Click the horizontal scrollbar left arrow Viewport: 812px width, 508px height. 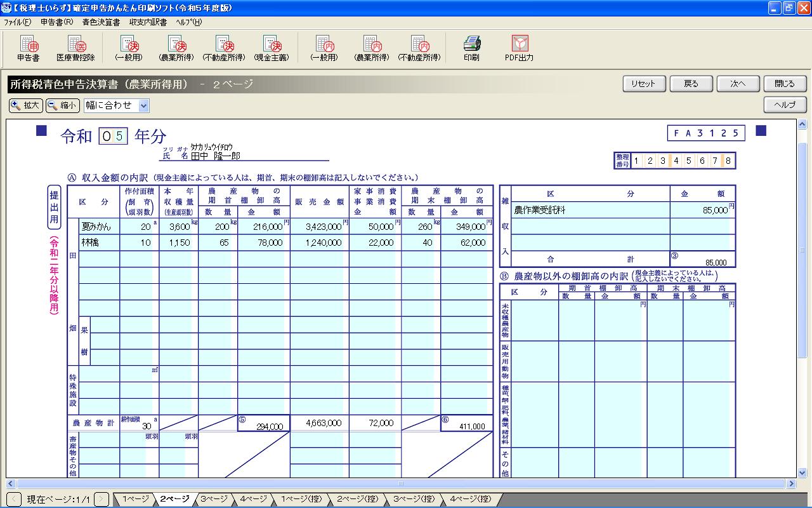[10, 483]
